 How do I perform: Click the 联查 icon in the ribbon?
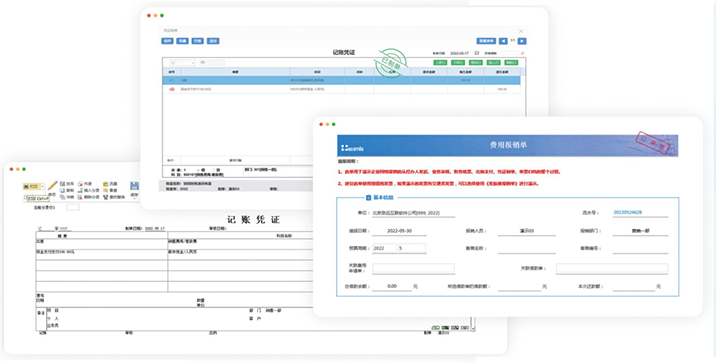(x=63, y=184)
